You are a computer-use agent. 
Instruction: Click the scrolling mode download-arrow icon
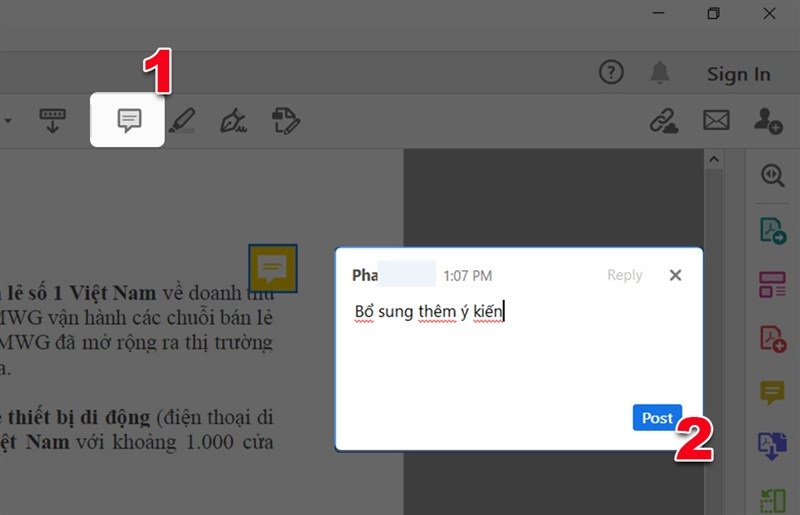pyautogui.click(x=53, y=120)
